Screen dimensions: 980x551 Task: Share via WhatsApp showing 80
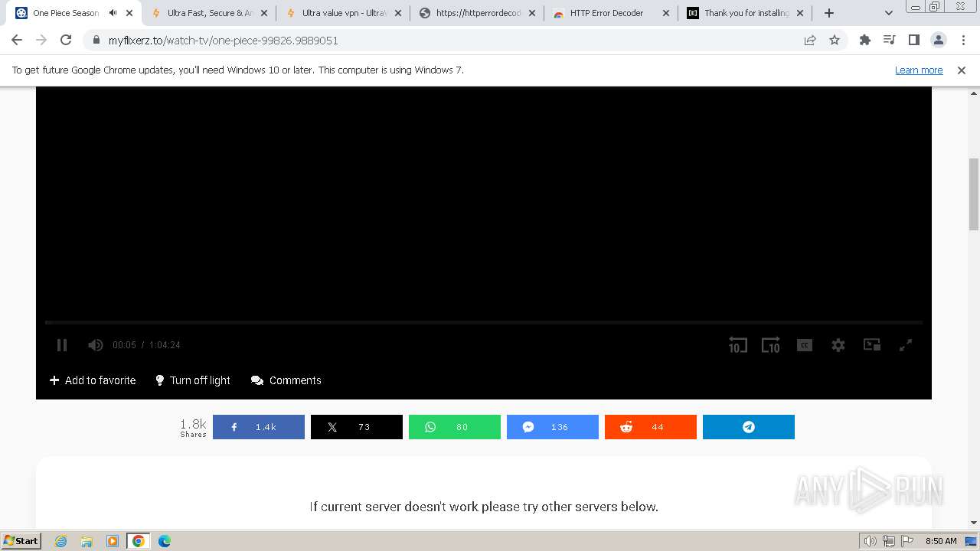[x=455, y=427]
